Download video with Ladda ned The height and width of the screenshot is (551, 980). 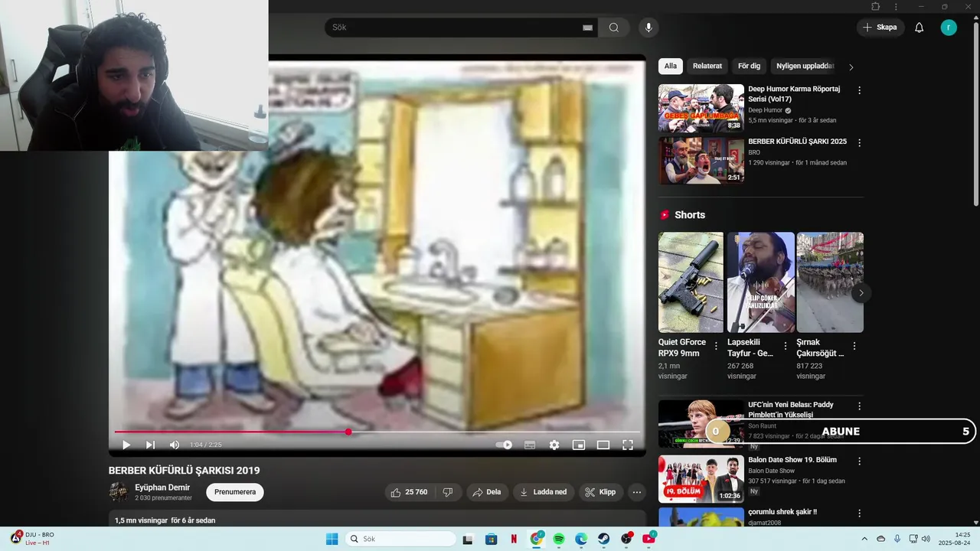pos(544,492)
